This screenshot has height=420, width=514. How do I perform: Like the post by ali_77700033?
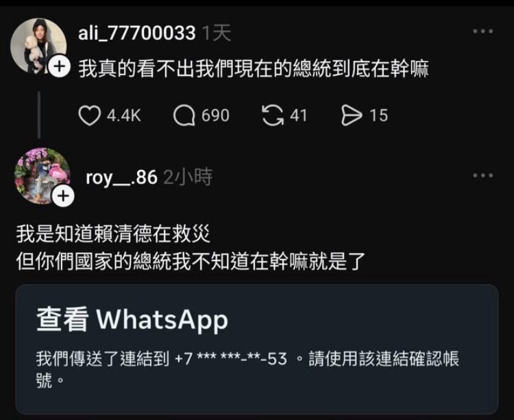(x=90, y=115)
